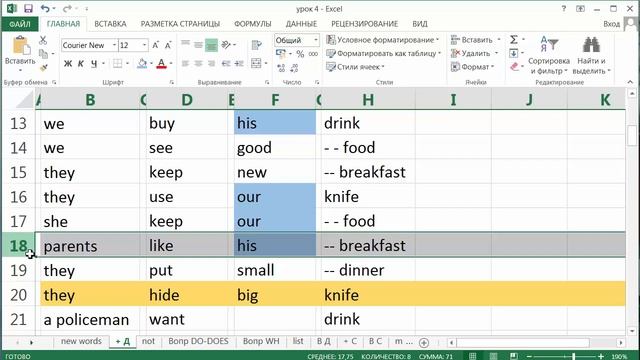This screenshot has height=360, width=640.
Task: Redo the last undone action
Action: (x=67, y=8)
